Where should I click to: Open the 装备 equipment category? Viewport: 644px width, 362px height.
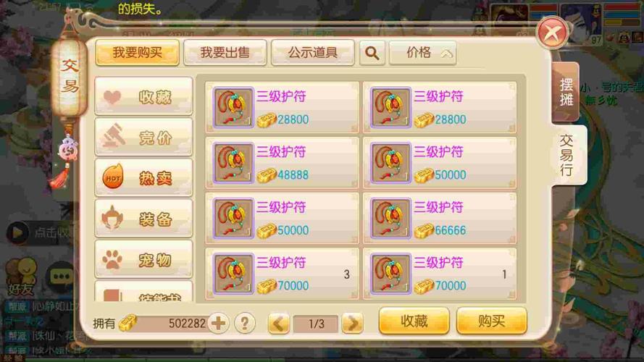tap(143, 219)
